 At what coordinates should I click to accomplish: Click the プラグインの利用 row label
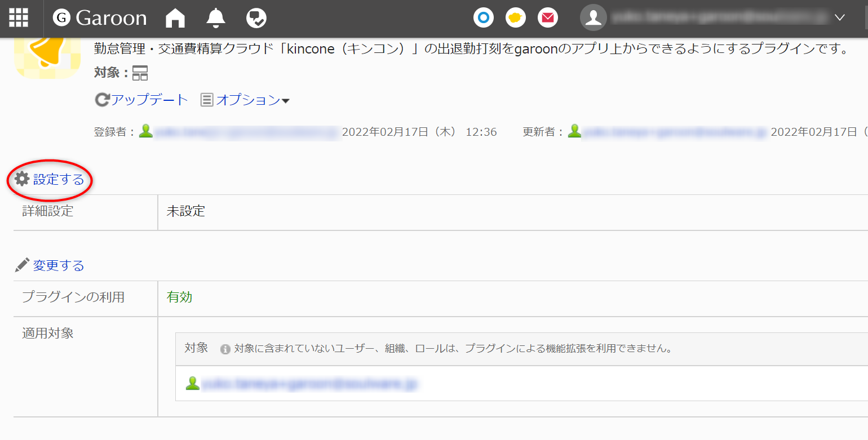pyautogui.click(x=73, y=297)
